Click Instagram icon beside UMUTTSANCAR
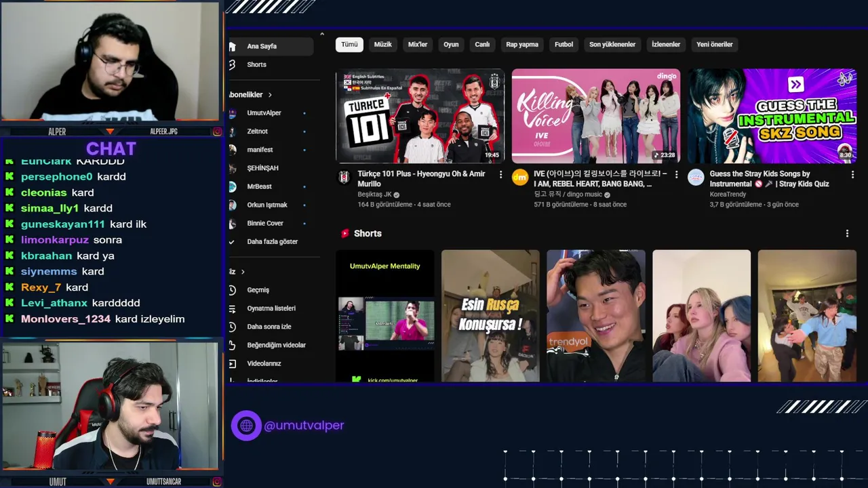Viewport: 868px width, 488px height. tap(217, 482)
